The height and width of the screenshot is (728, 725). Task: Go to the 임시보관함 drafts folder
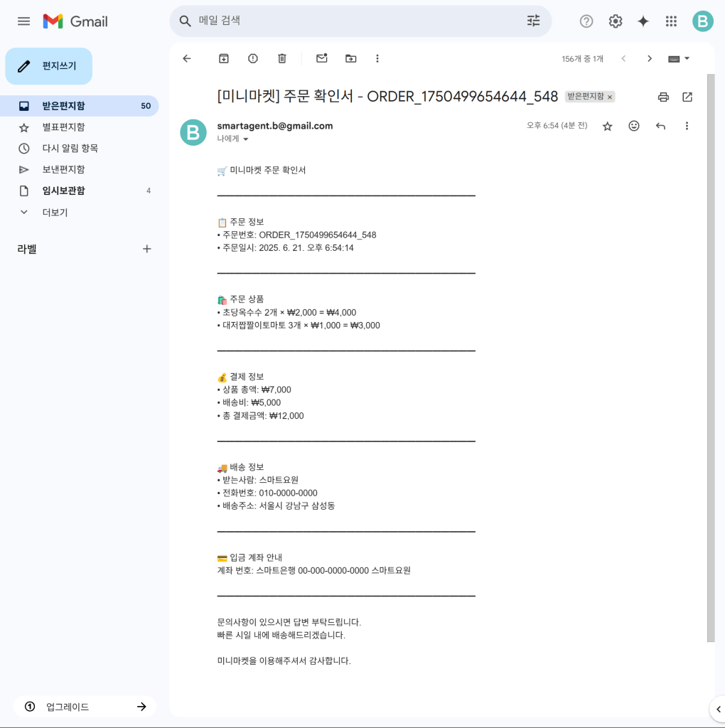coord(63,191)
